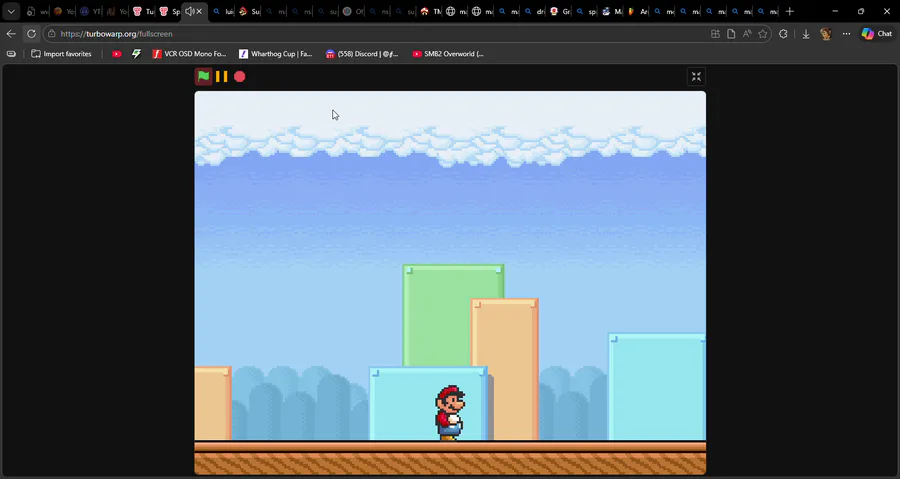
Task: Switch to the 'Su' Mario icon tab
Action: 249,11
